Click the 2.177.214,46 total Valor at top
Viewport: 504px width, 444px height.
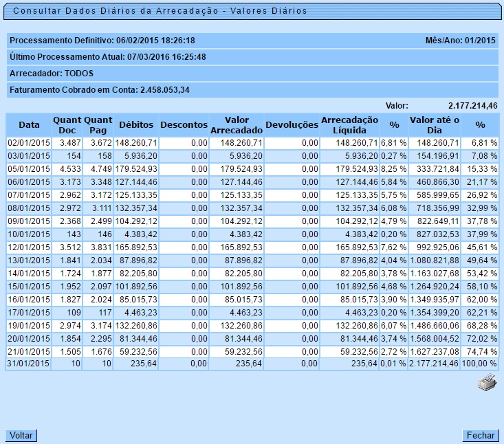(x=472, y=106)
